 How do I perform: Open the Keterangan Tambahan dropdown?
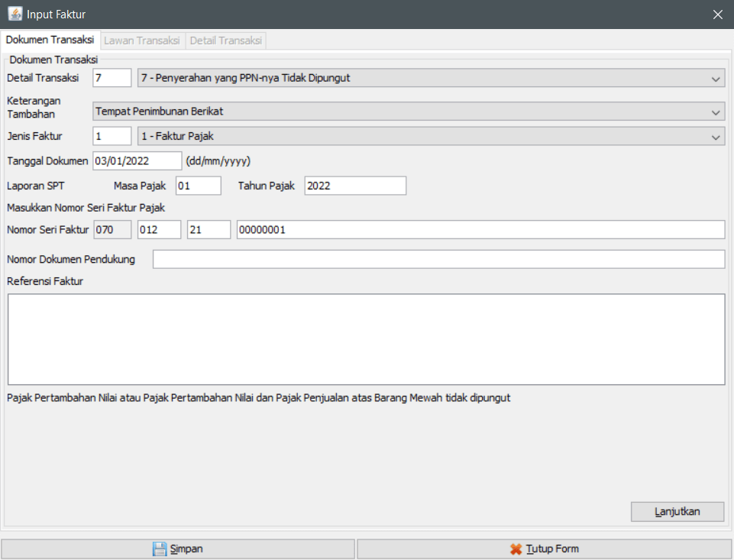[409, 112]
